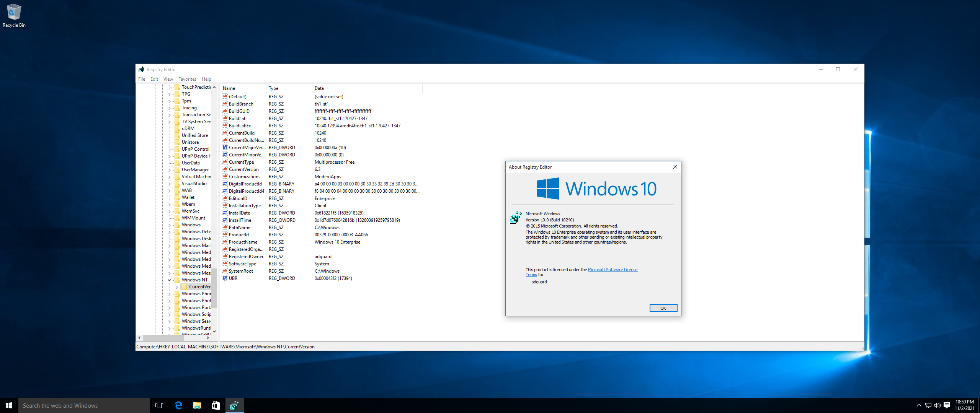
Task: Close the About Registry Editor dialog
Action: click(x=675, y=167)
